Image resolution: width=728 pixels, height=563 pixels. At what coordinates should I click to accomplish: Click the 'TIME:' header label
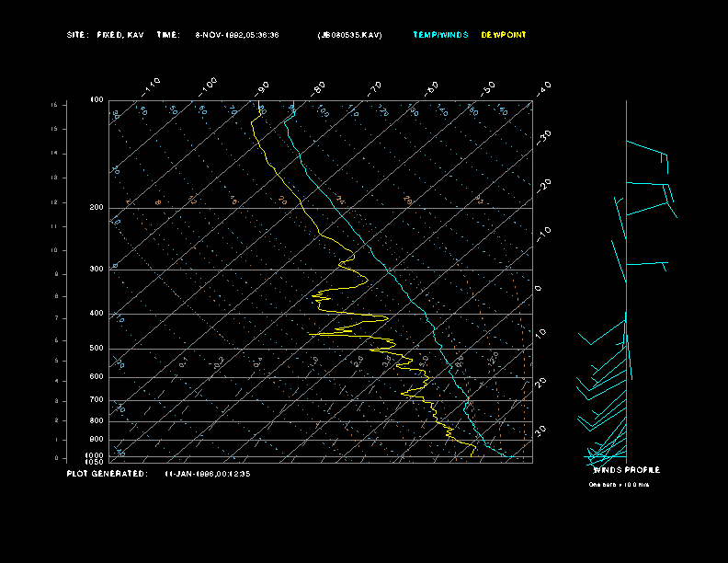168,35
